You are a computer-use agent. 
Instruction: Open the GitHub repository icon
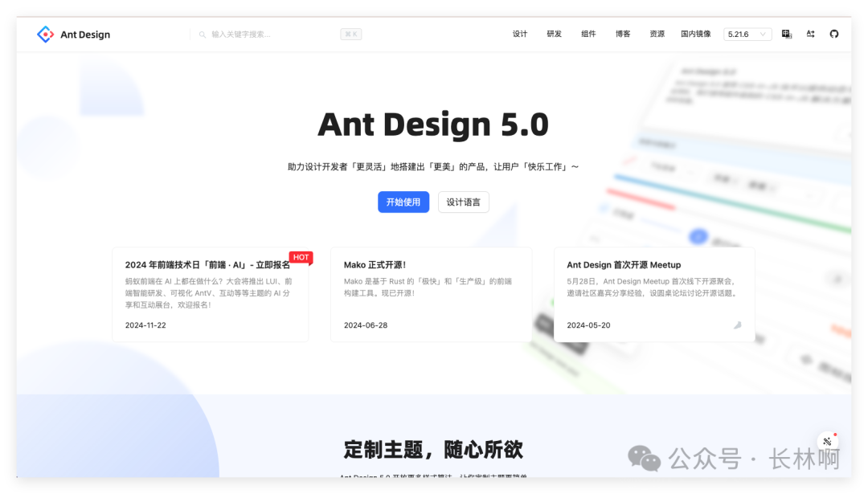[833, 34]
